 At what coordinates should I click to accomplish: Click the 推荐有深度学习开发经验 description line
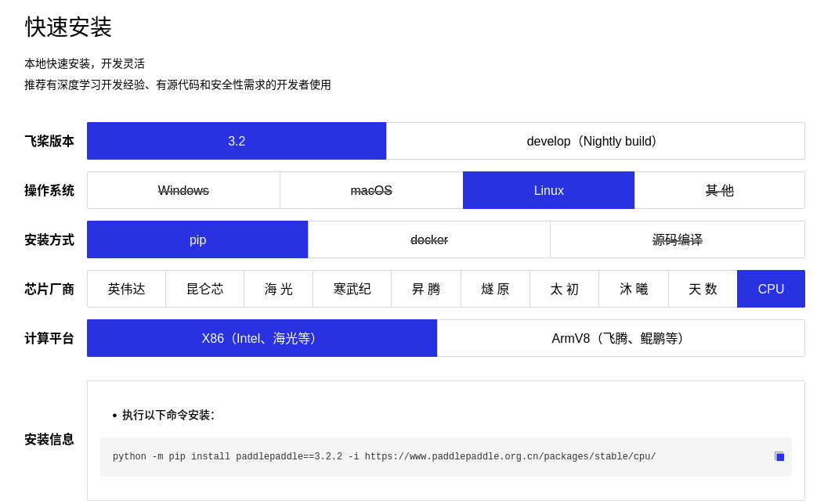coord(178,85)
